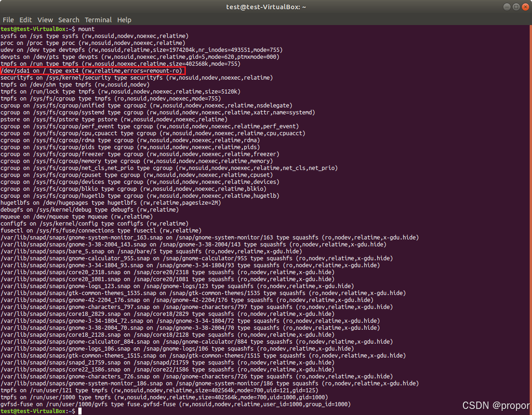Click the tmpfs on /run/lock line

click(120, 92)
